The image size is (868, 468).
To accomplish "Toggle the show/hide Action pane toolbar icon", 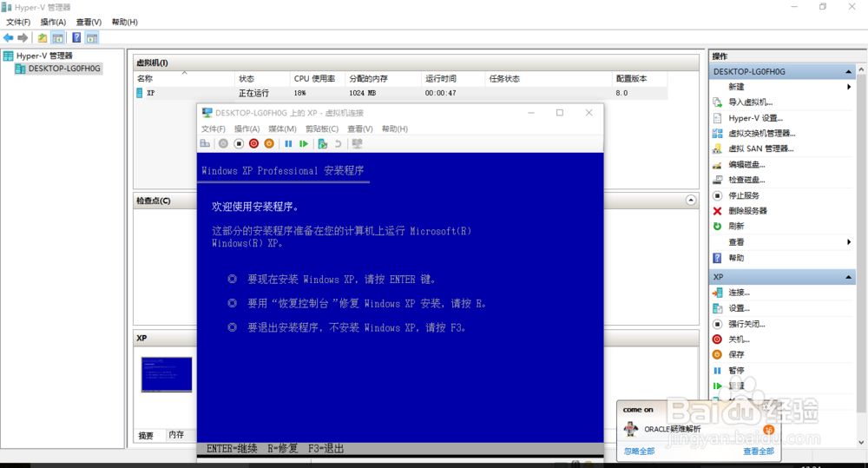I will (x=92, y=37).
